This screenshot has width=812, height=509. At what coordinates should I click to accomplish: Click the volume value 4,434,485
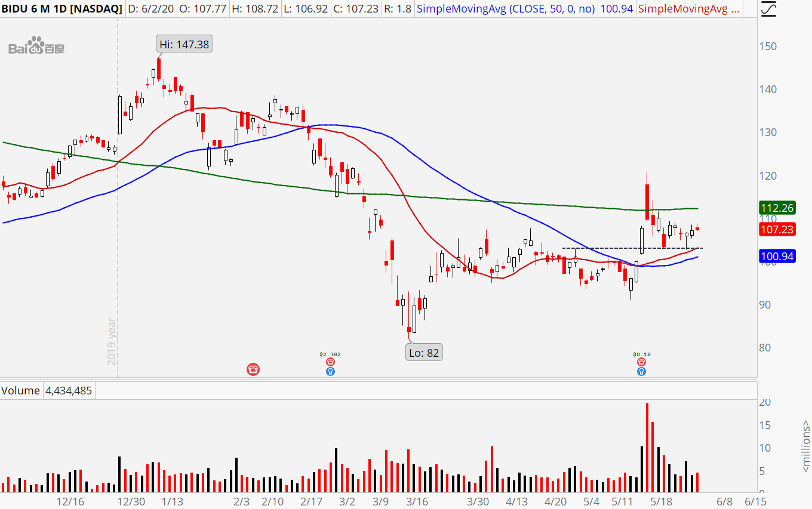[68, 391]
